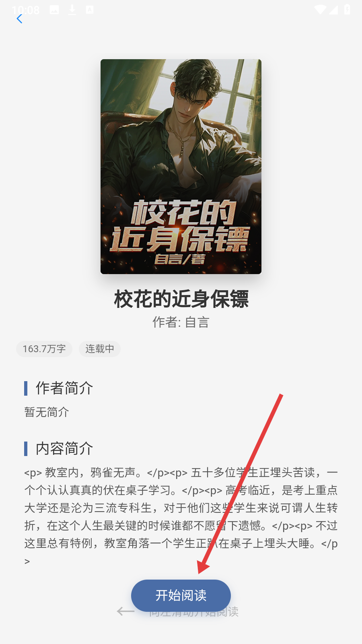Tap the download notification icon in status bar

[x=72, y=10]
